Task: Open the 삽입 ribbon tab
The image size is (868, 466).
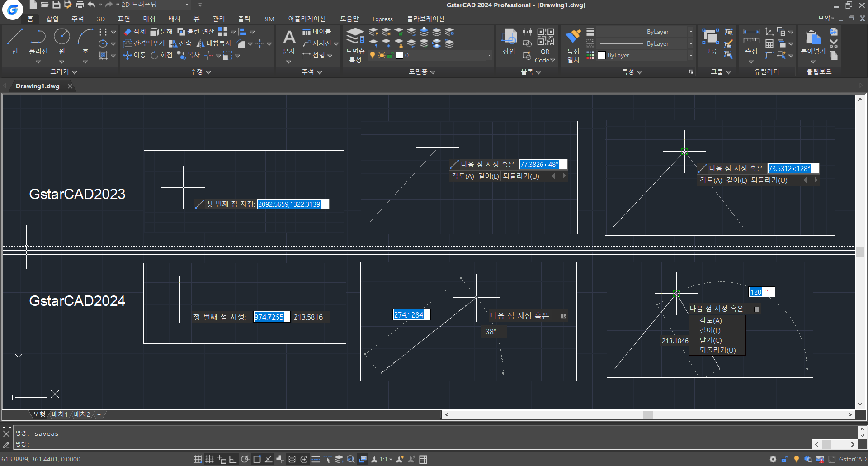Action: pos(52,19)
